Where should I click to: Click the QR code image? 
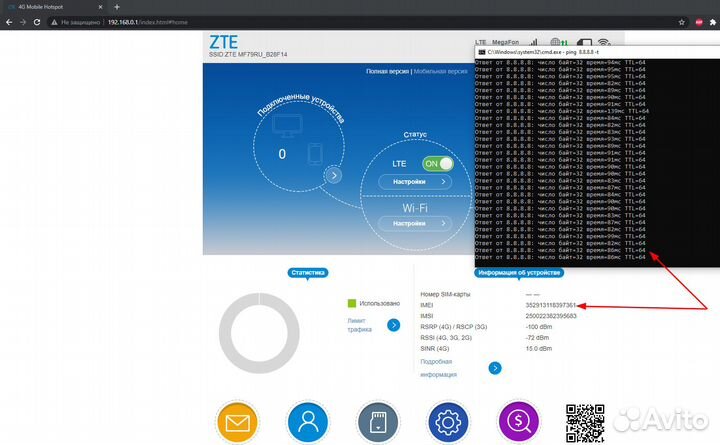tap(584, 422)
